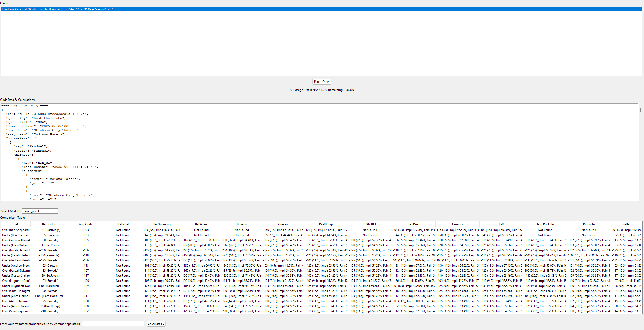Click the Hard Rock Bet column header
This screenshot has height=330, width=644.
[x=545, y=224]
